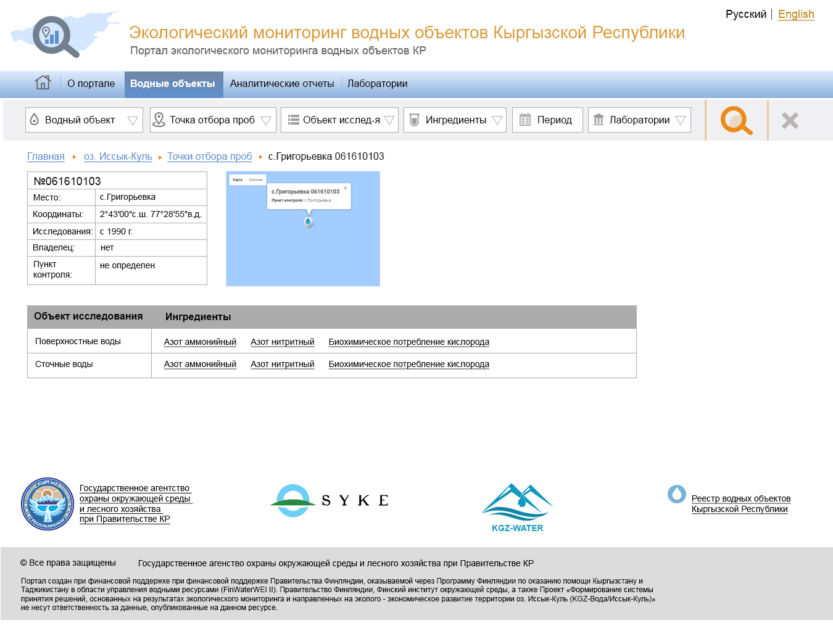
Task: Click the Сточные воды row label
Action: (64, 364)
